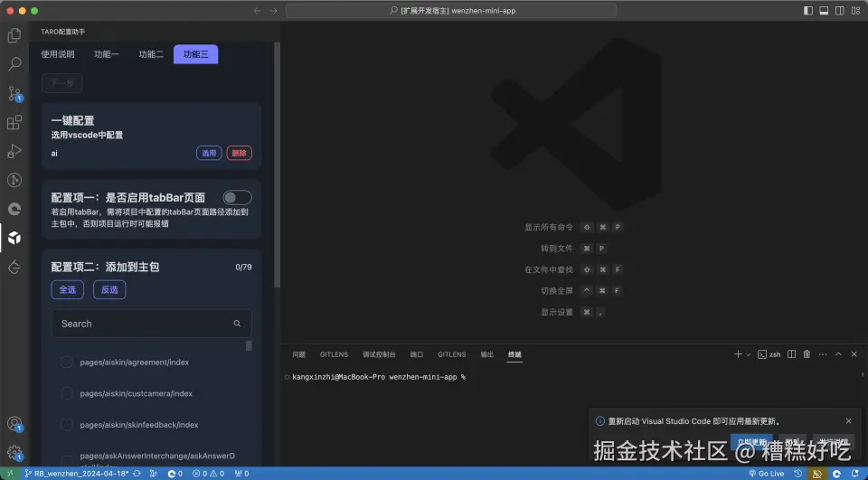Close the terminal panel
This screenshot has width=868, height=480.
[x=854, y=354]
